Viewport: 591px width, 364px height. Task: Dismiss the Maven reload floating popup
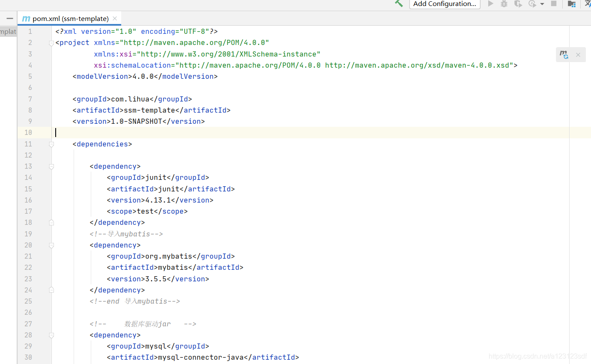point(578,55)
